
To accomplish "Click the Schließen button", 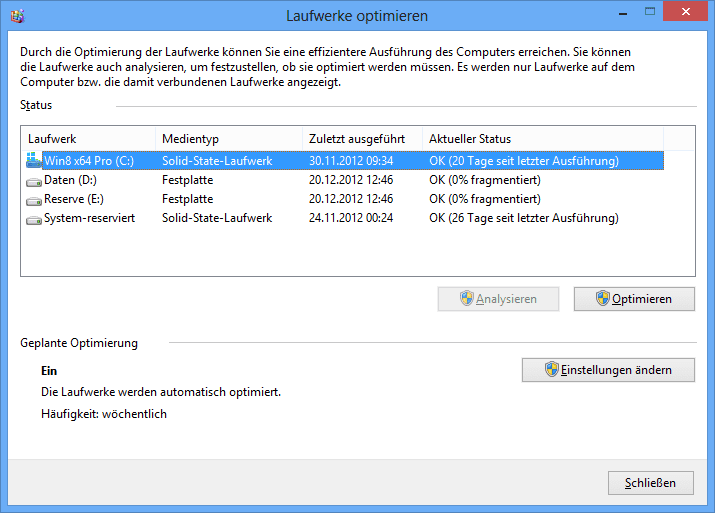I will pyautogui.click(x=651, y=483).
